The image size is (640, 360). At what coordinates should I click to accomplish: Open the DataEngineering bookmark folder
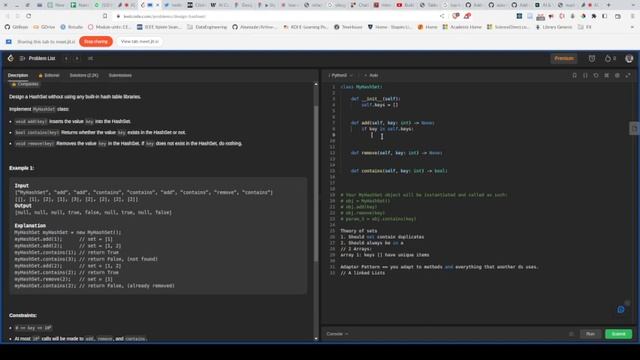pyautogui.click(x=207, y=27)
